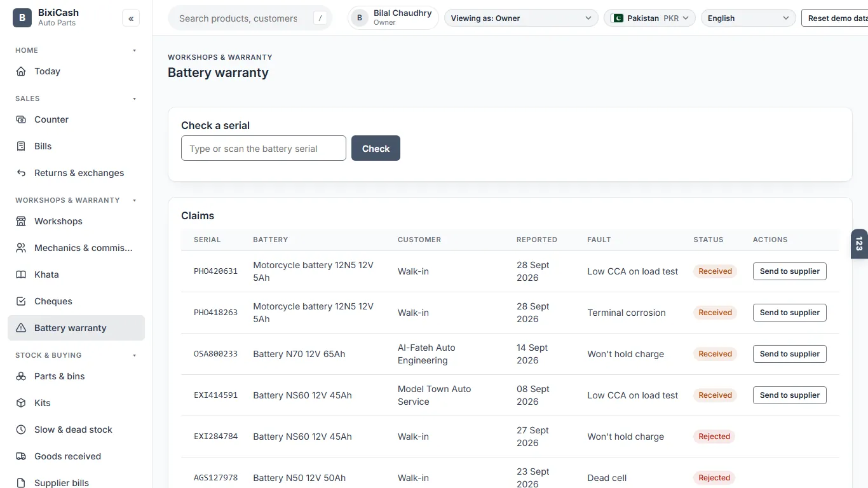Click the 123 side tab

[x=859, y=244]
